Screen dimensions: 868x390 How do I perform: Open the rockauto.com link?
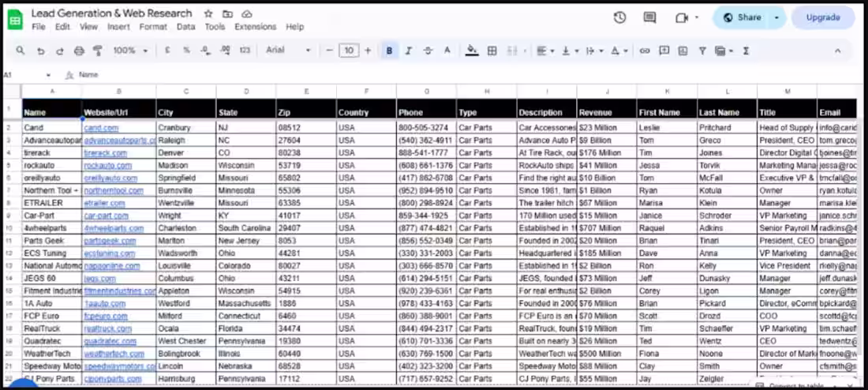(x=108, y=166)
